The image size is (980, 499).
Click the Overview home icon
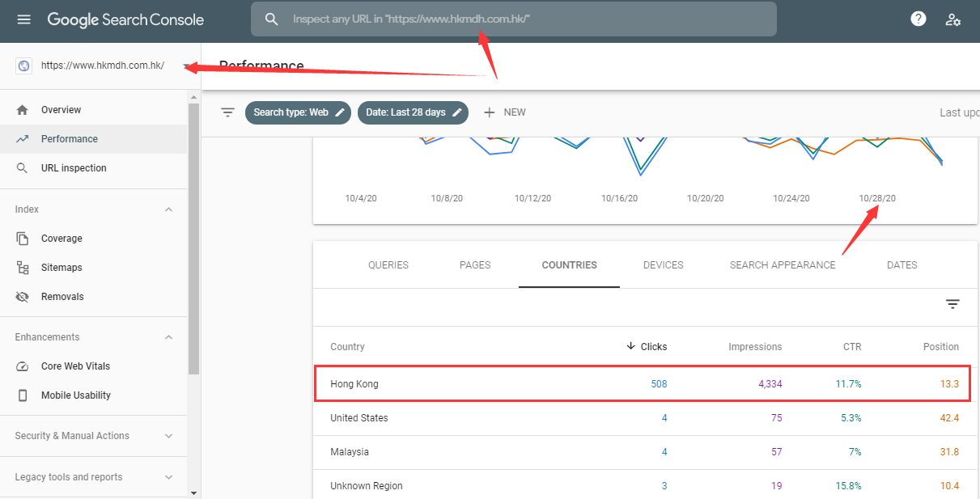pyautogui.click(x=23, y=110)
